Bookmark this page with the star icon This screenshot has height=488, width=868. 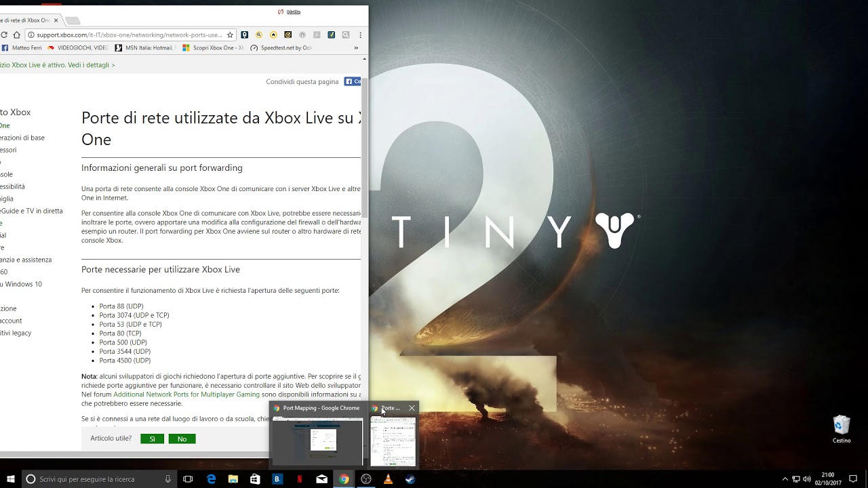click(230, 35)
